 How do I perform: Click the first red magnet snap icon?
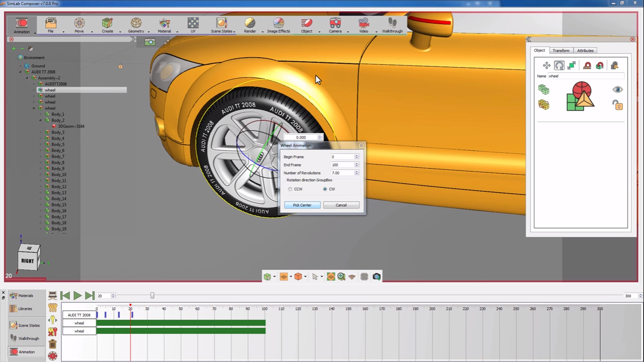tap(587, 66)
